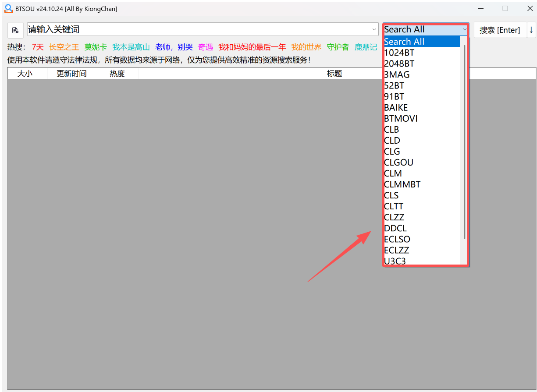The width and height of the screenshot is (537, 392).
Task: Click the dropdown list scrollbar
Action: point(464,140)
